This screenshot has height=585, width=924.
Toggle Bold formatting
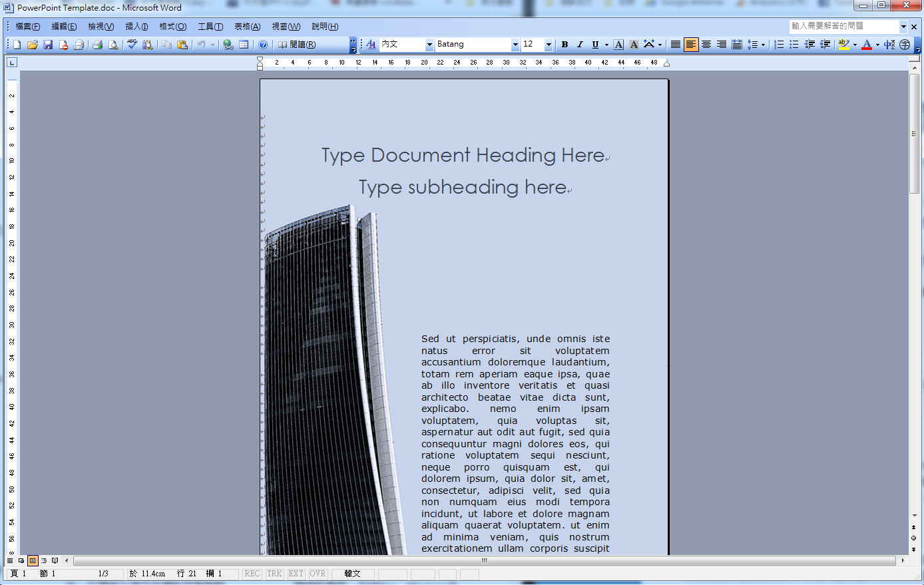pyautogui.click(x=565, y=45)
